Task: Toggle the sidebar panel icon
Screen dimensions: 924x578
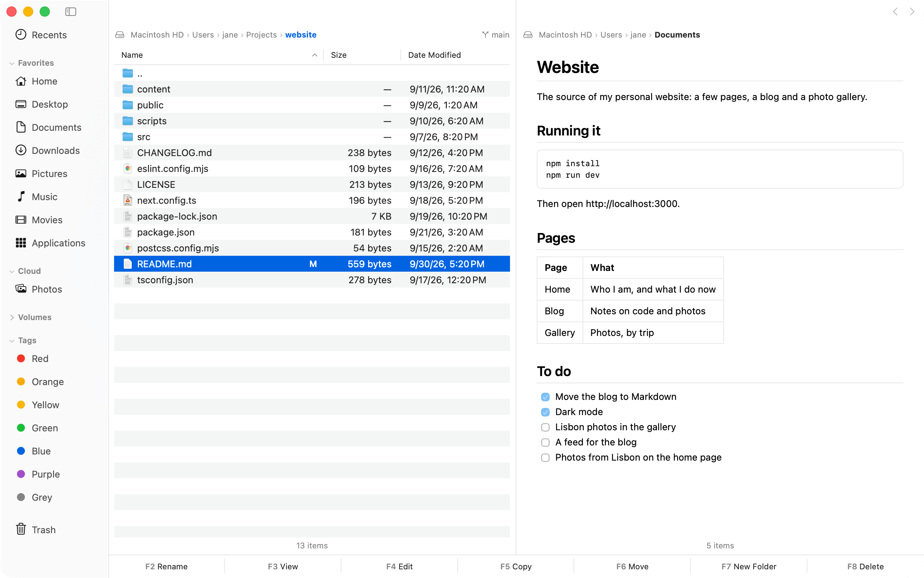Action: coord(71,12)
